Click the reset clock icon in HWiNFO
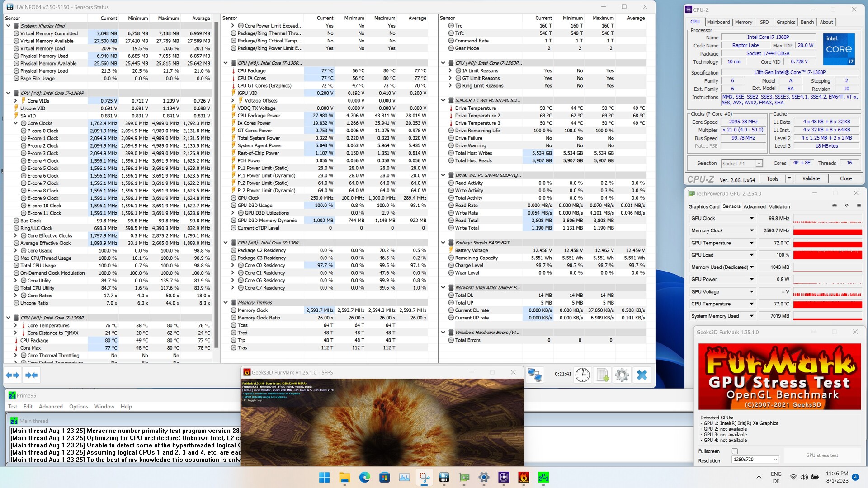This screenshot has height=488, width=868. tap(582, 375)
